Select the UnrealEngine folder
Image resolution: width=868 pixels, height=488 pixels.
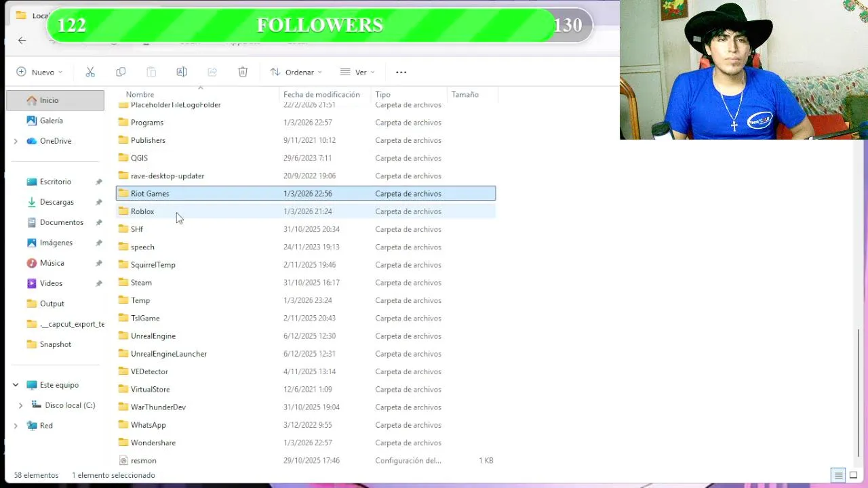click(x=306, y=336)
